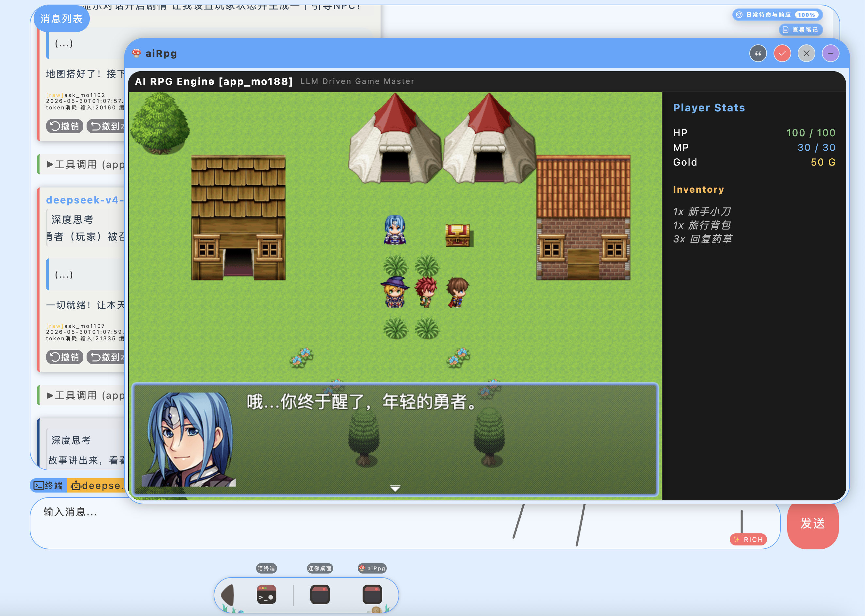
Task: Close the aiRpg window with the X button
Action: [806, 54]
